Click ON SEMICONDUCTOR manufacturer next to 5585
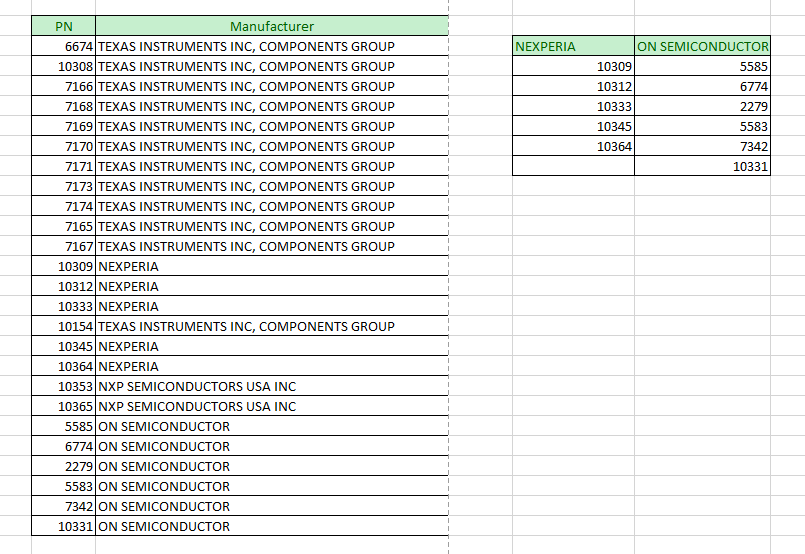805x554 pixels. (x=272, y=427)
